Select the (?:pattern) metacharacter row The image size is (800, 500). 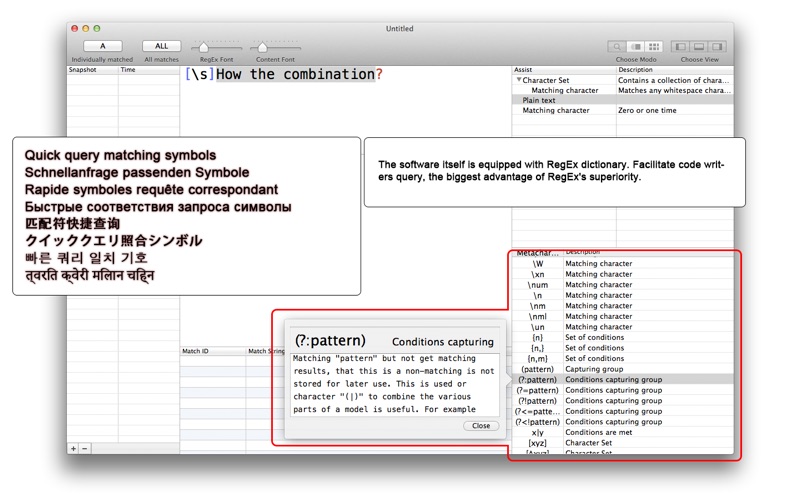622,380
